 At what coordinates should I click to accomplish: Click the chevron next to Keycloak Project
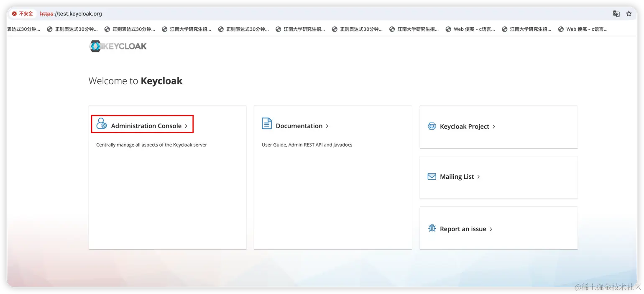(x=494, y=126)
